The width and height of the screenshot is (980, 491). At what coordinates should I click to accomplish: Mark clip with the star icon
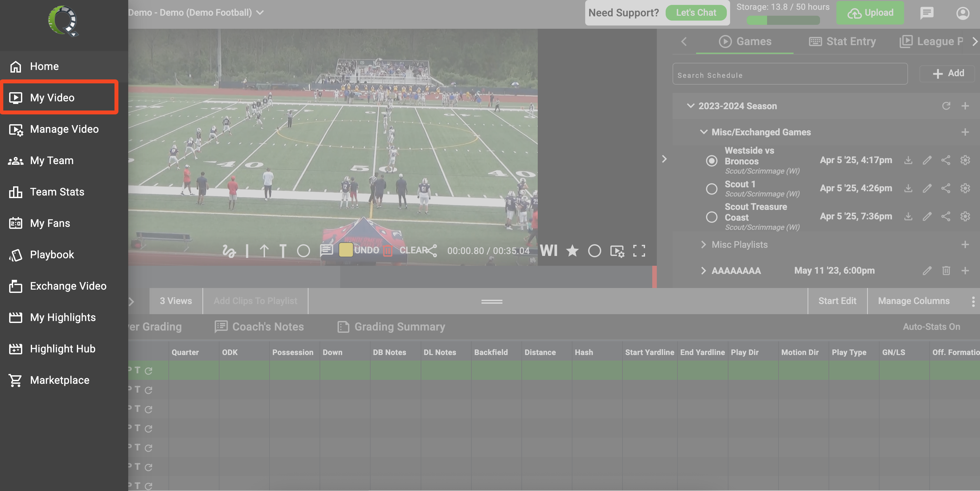pyautogui.click(x=572, y=251)
